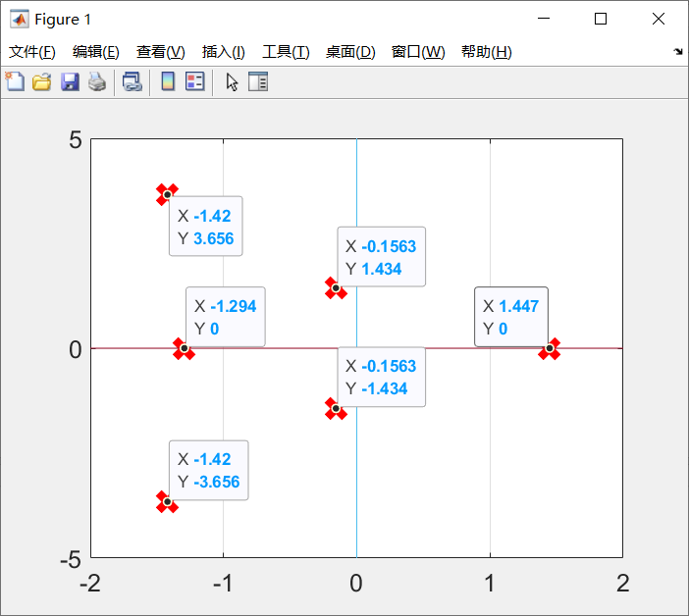Click the y-axis tick label -5
The width and height of the screenshot is (689, 616).
(x=71, y=560)
